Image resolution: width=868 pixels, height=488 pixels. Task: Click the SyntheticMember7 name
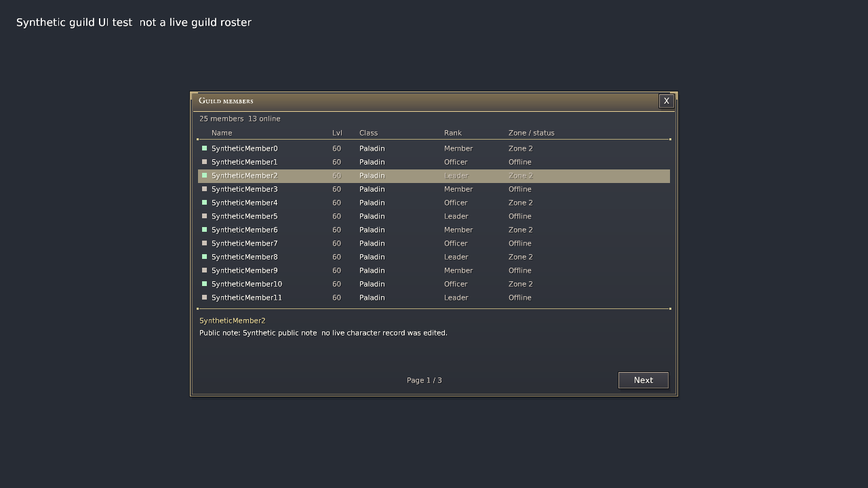point(245,243)
